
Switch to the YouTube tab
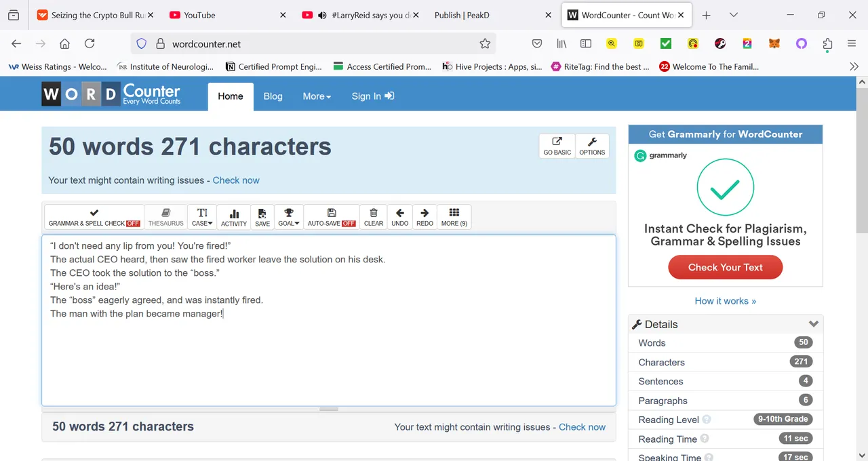click(227, 15)
